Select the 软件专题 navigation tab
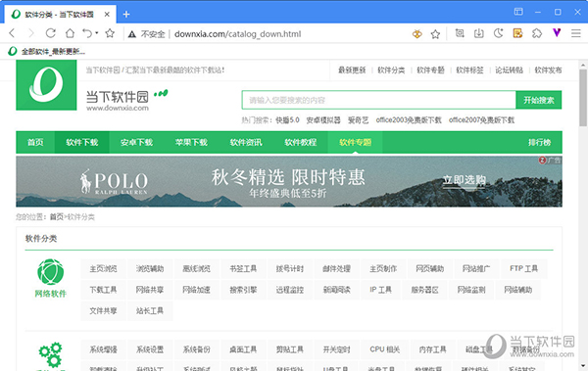This screenshot has width=588, height=371. click(x=355, y=142)
